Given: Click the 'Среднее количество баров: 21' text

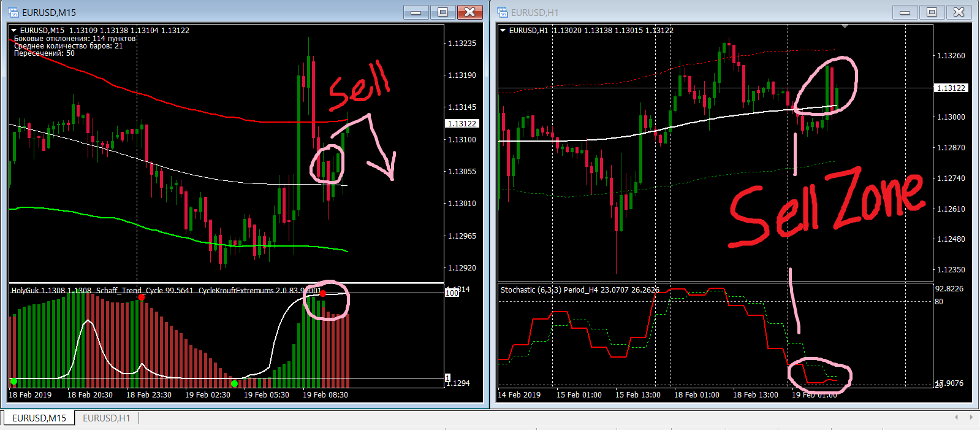Looking at the screenshot, I should (x=68, y=46).
